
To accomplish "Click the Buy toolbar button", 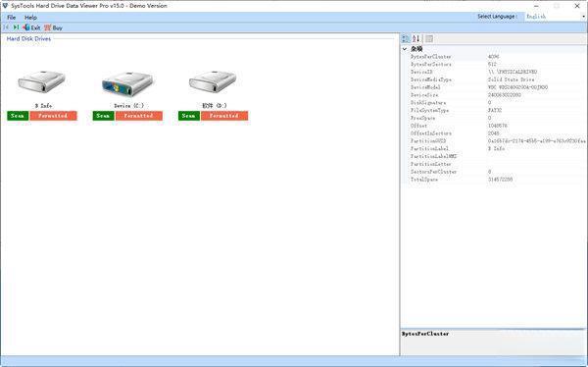I will click(53, 27).
